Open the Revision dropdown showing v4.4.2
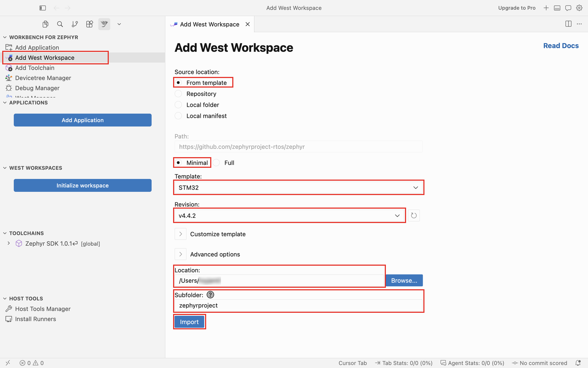This screenshot has height=368, width=588. (290, 216)
